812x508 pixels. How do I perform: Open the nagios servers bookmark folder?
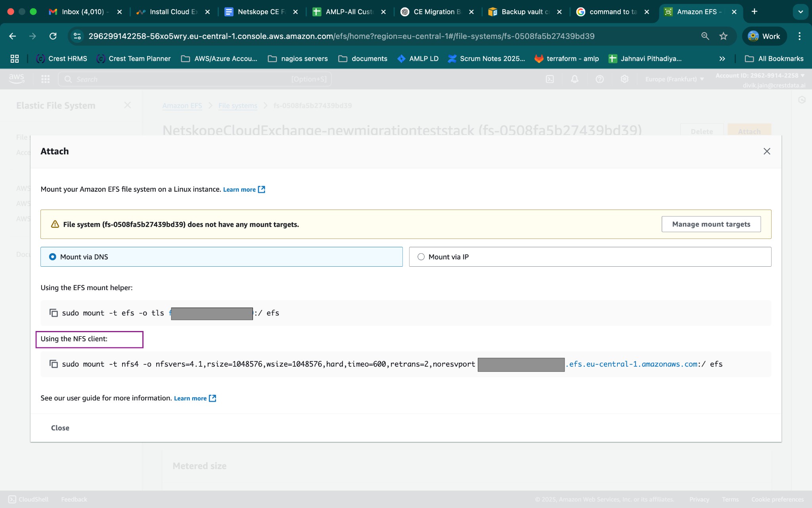click(x=298, y=59)
